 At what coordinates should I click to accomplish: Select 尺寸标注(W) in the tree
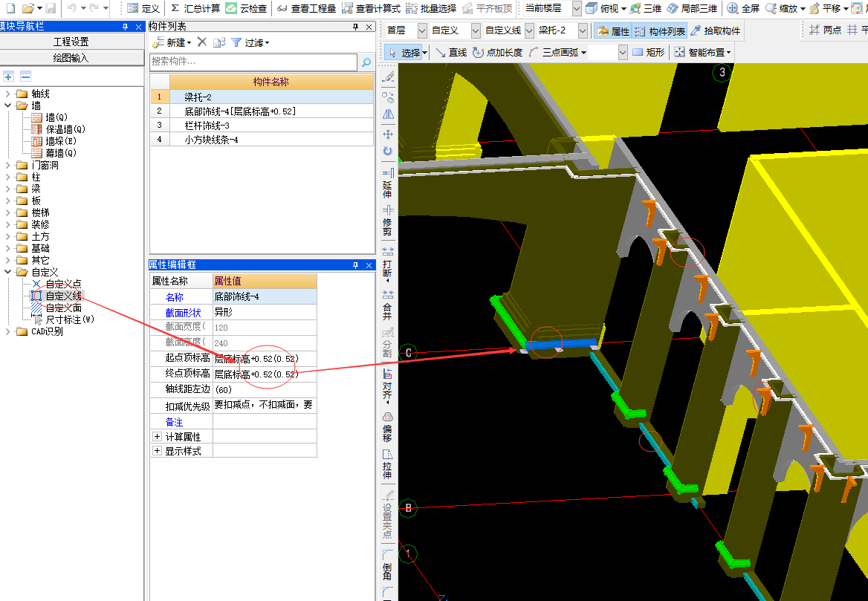click(x=62, y=319)
